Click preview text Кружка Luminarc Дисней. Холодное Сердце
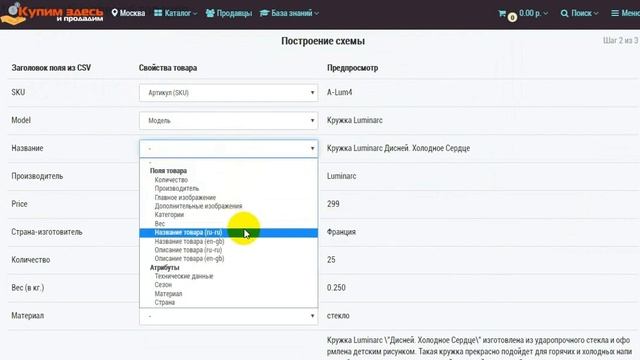This screenshot has width=640, height=360. click(398, 148)
